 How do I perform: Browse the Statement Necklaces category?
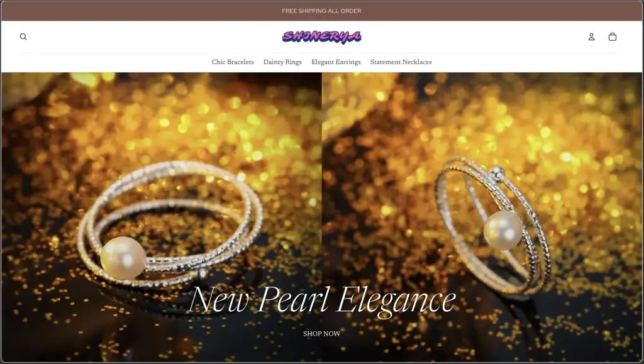[401, 62]
